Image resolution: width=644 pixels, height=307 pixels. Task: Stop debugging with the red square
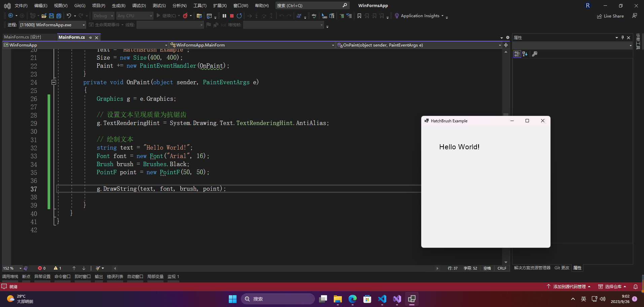(232, 16)
